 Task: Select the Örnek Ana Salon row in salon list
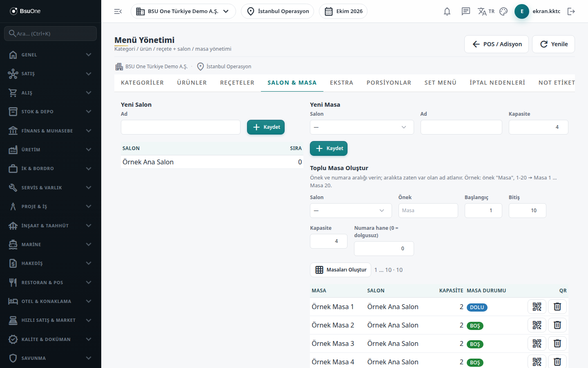click(212, 162)
